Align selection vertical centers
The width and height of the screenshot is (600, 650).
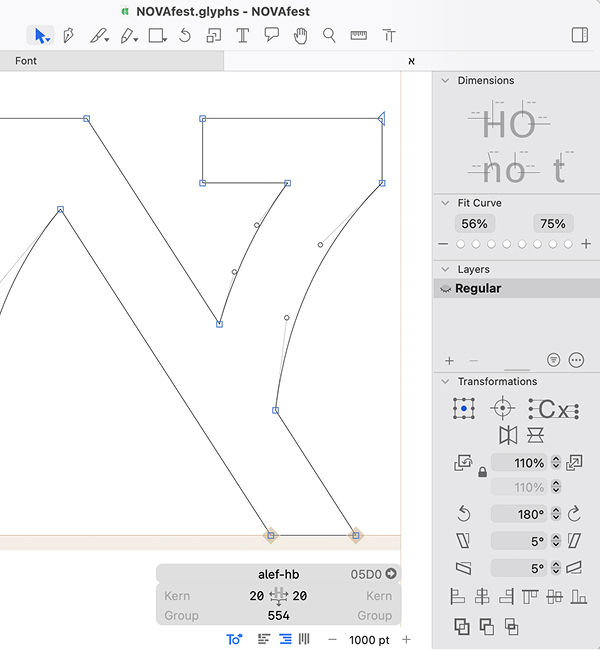554,597
